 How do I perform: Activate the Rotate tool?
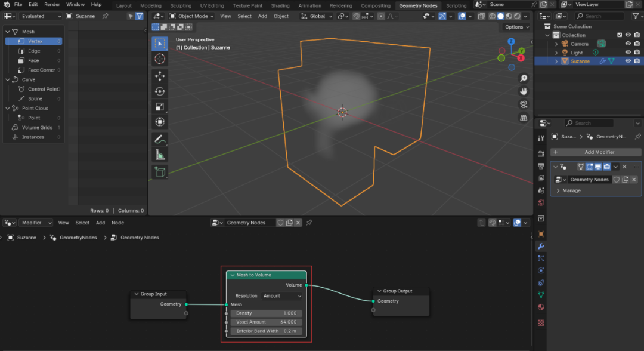[160, 91]
